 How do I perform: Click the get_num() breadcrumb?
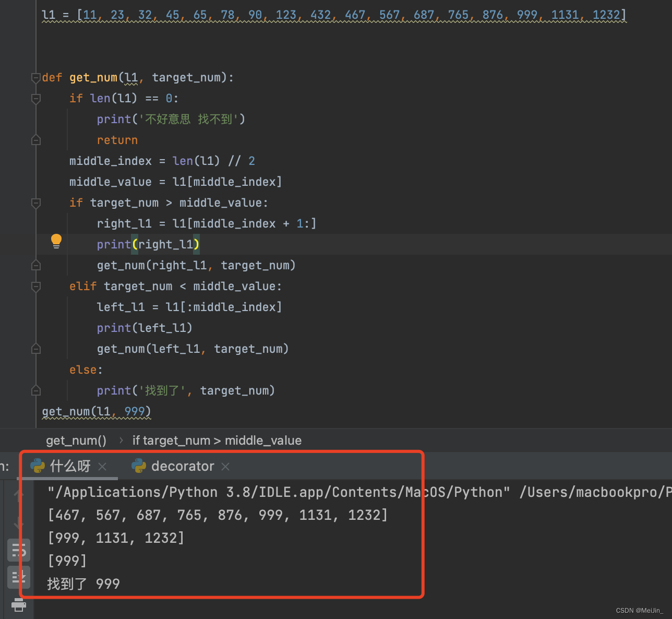click(76, 441)
